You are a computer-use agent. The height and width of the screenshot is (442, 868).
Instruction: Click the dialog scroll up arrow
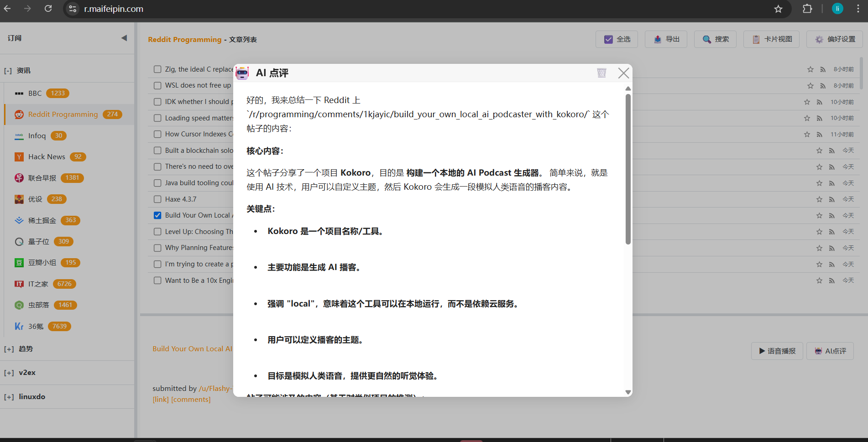point(628,88)
